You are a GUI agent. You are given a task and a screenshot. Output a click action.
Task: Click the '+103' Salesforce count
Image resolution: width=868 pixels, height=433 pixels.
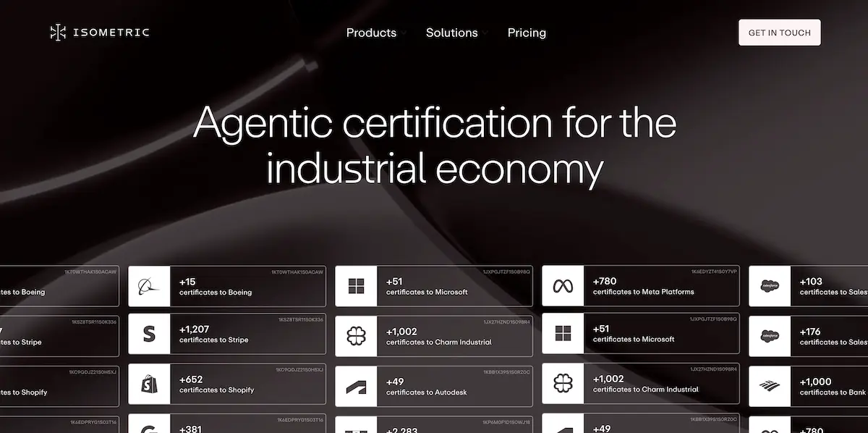[812, 281]
